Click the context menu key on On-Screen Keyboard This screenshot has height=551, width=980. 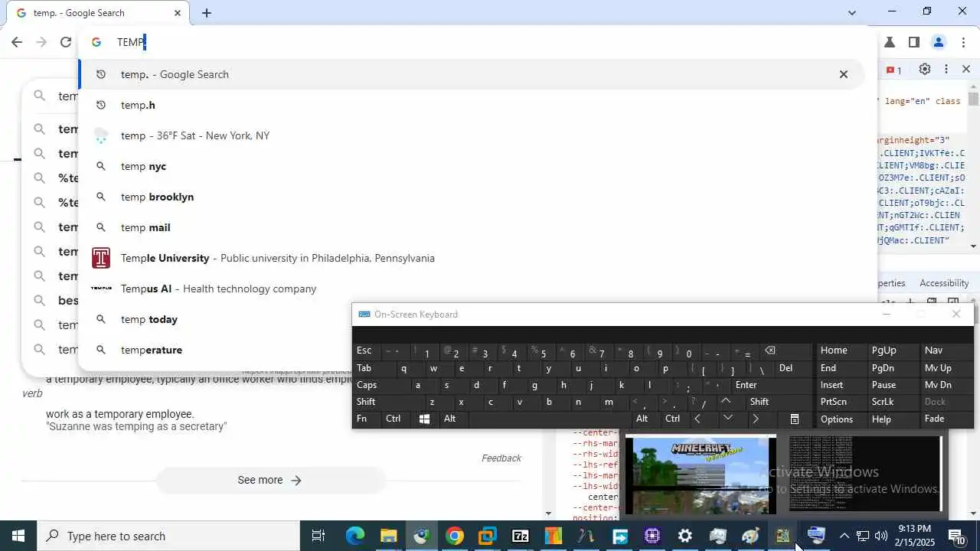795,419
